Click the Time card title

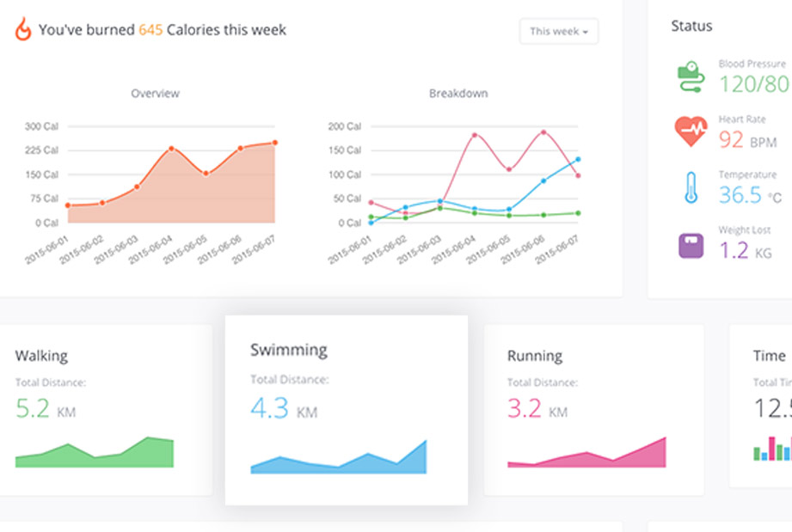point(770,356)
